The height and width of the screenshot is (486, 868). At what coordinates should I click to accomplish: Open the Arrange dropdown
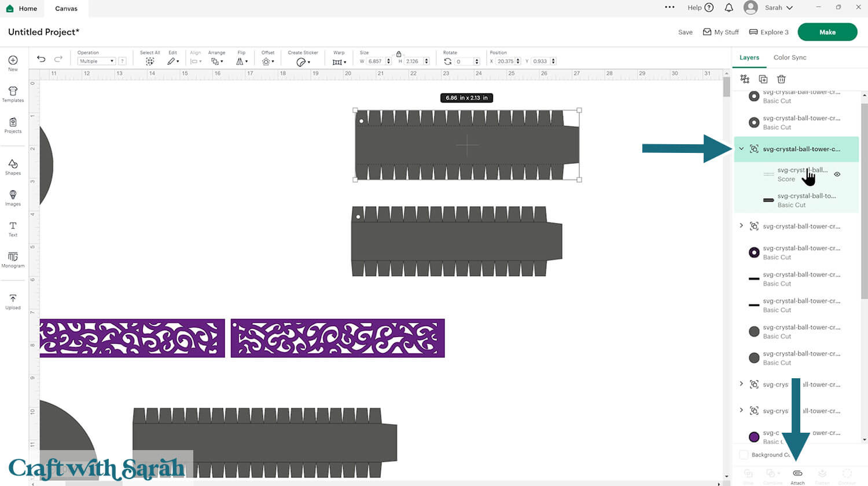point(217,61)
